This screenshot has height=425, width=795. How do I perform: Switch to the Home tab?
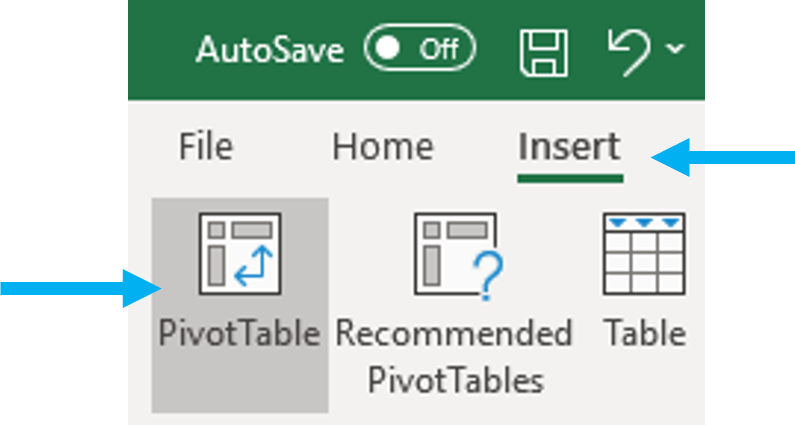383,147
